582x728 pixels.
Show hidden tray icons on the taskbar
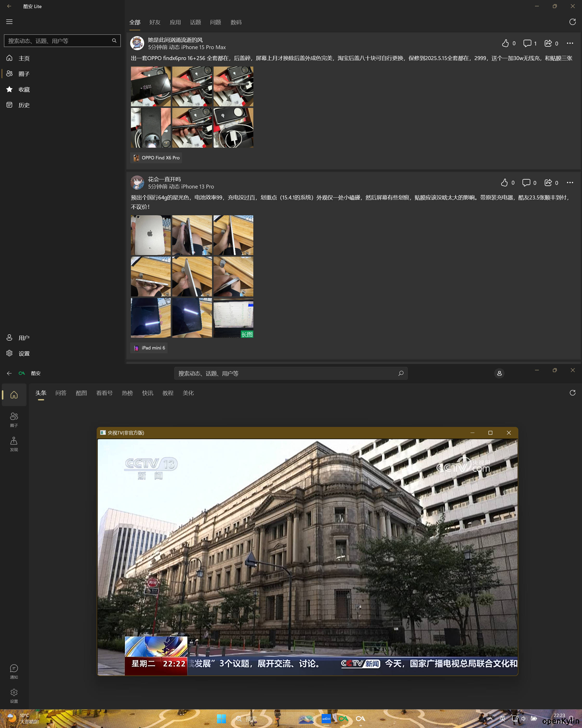tap(490, 718)
